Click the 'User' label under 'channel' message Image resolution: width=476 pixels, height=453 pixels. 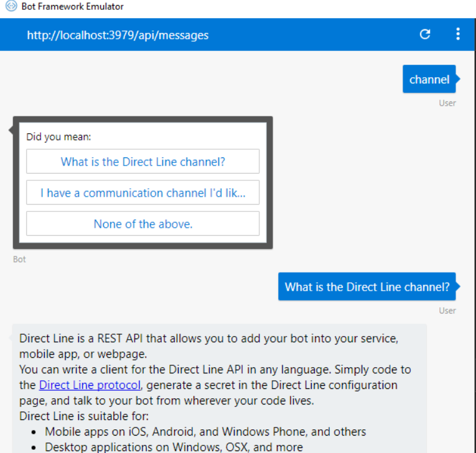pos(447,103)
